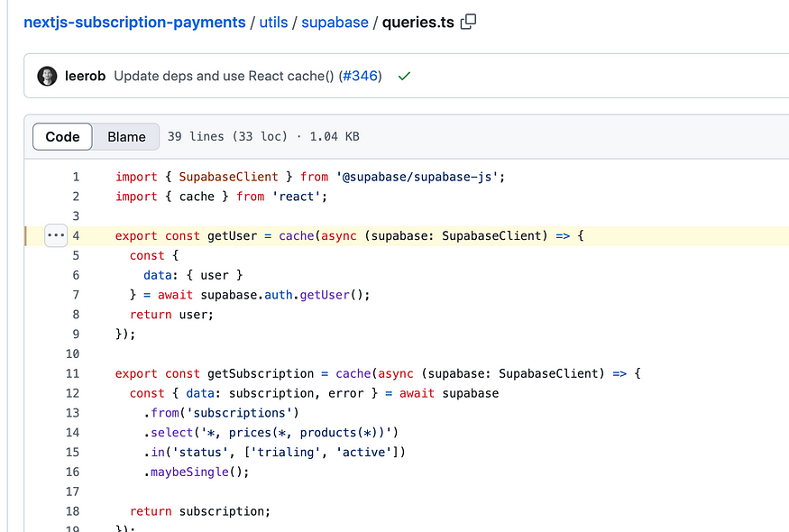Viewport: 789px width, 532px height.
Task: Select line number 18
Action: click(x=72, y=511)
